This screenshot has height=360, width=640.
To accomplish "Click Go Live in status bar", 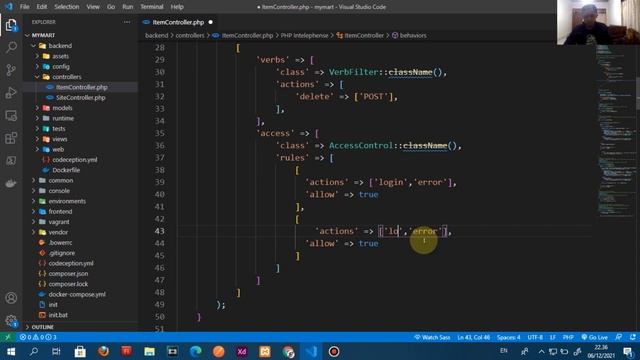I will [595, 337].
